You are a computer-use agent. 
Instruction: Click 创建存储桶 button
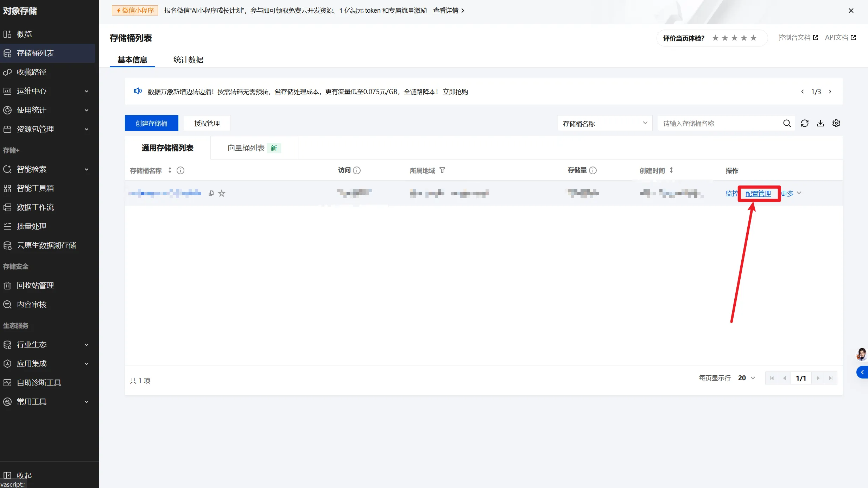pyautogui.click(x=151, y=123)
